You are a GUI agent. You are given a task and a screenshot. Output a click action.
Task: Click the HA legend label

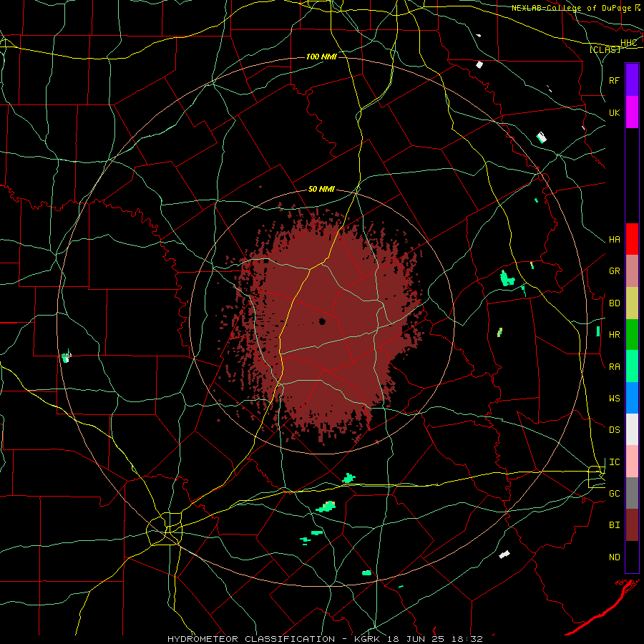pos(614,240)
